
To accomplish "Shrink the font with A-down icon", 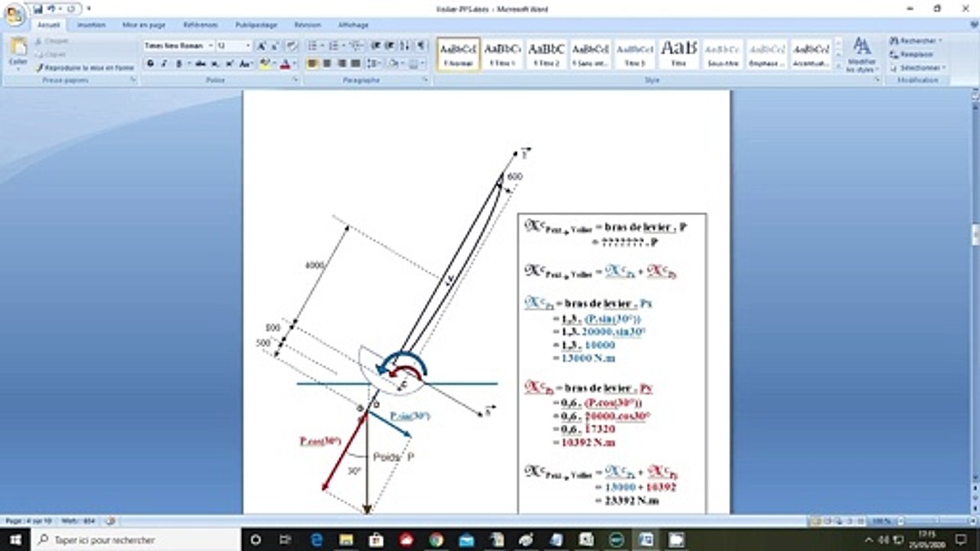I will point(274,46).
